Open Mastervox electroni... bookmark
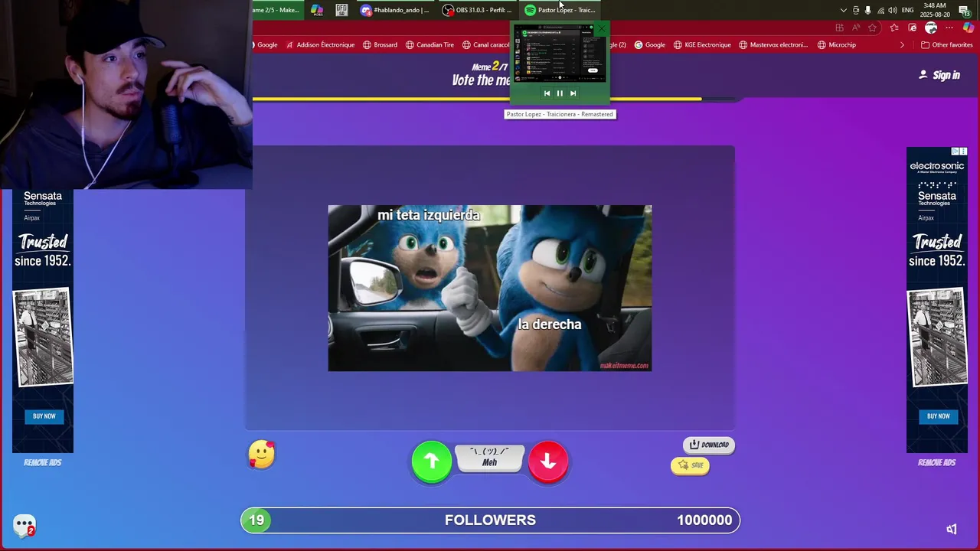Viewport: 980px width, 551px height. click(x=773, y=44)
